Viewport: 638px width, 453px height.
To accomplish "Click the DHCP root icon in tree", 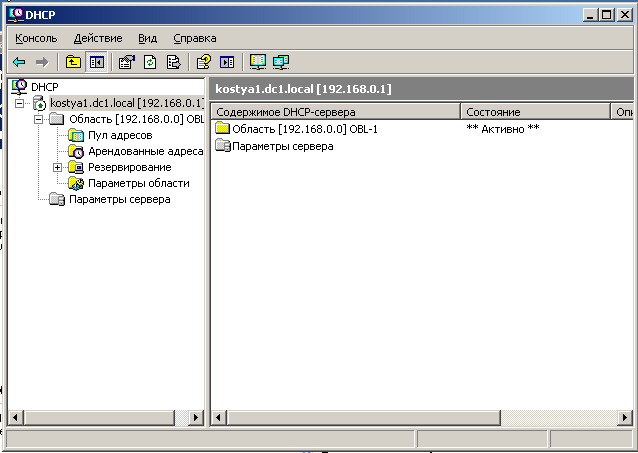I will point(19,87).
